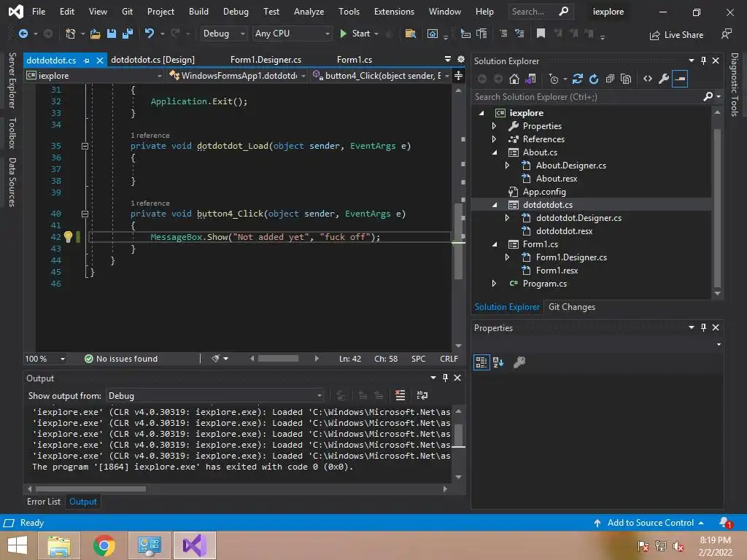
Task: Toggle word wrap in the Output panel
Action: [422, 395]
